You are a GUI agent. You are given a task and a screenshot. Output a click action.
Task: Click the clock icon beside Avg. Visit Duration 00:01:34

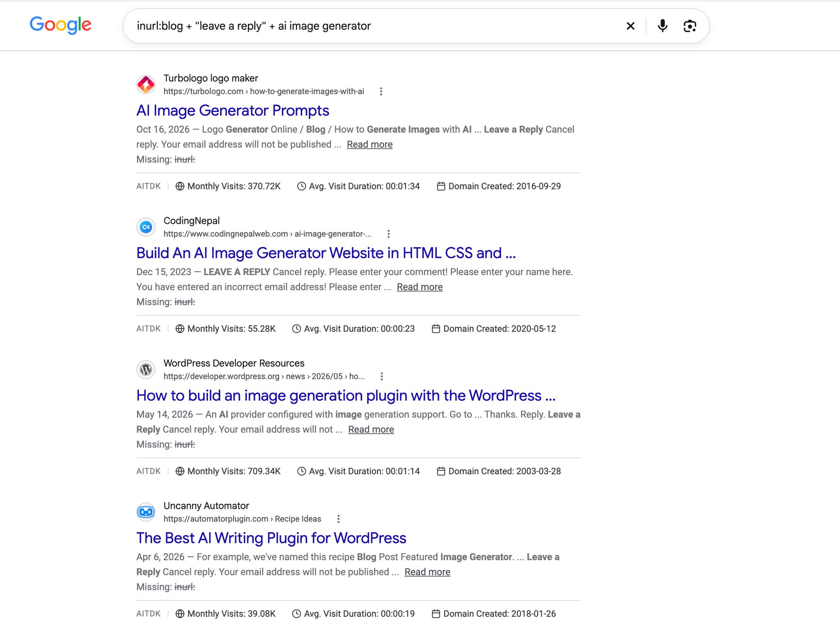(x=301, y=186)
